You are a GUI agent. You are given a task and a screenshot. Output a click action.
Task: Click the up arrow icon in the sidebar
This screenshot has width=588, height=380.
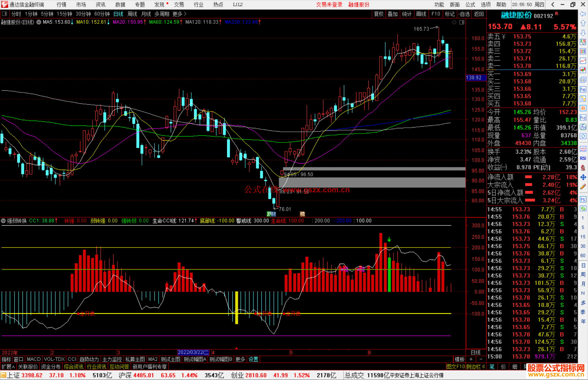[x=583, y=23]
